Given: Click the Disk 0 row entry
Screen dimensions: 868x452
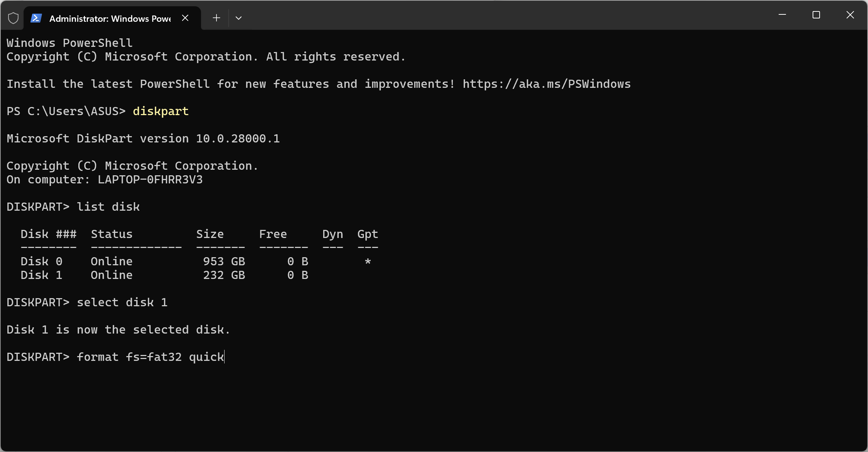Looking at the screenshot, I should (x=41, y=262).
